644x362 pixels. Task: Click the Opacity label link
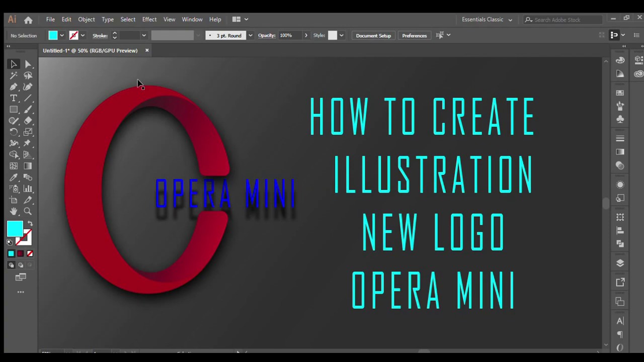click(267, 36)
